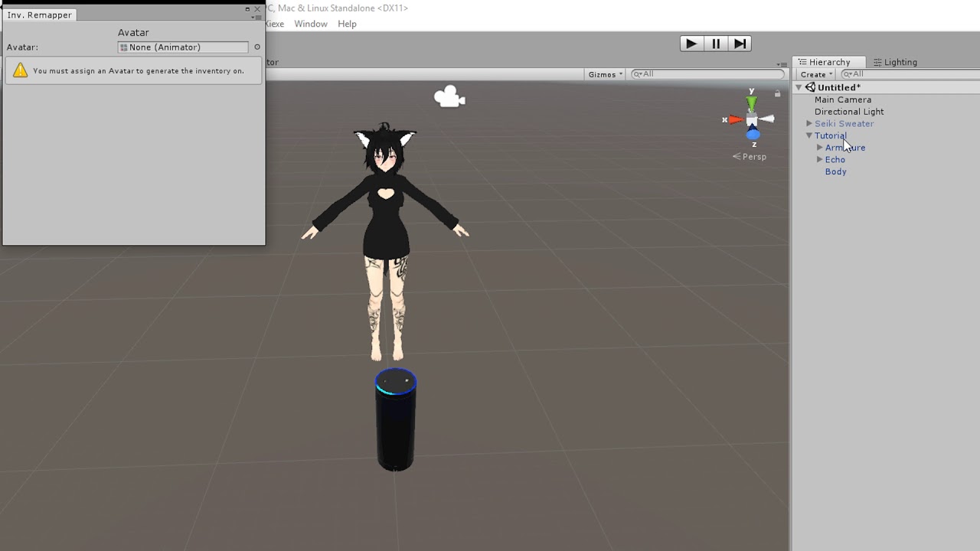Image resolution: width=980 pixels, height=551 pixels.
Task: Collapse the Untitled scene in Hierarchy
Action: tap(799, 88)
